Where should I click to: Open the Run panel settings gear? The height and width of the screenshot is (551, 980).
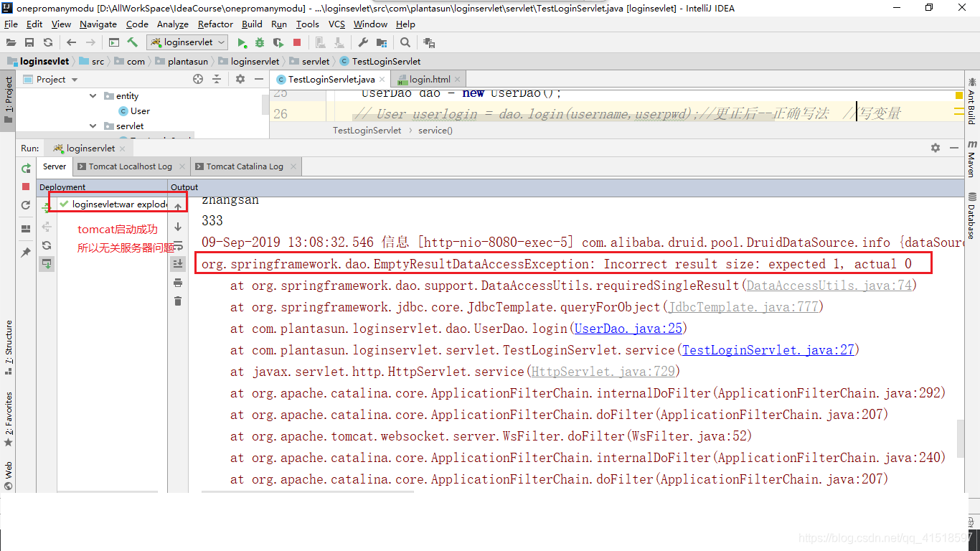[936, 148]
